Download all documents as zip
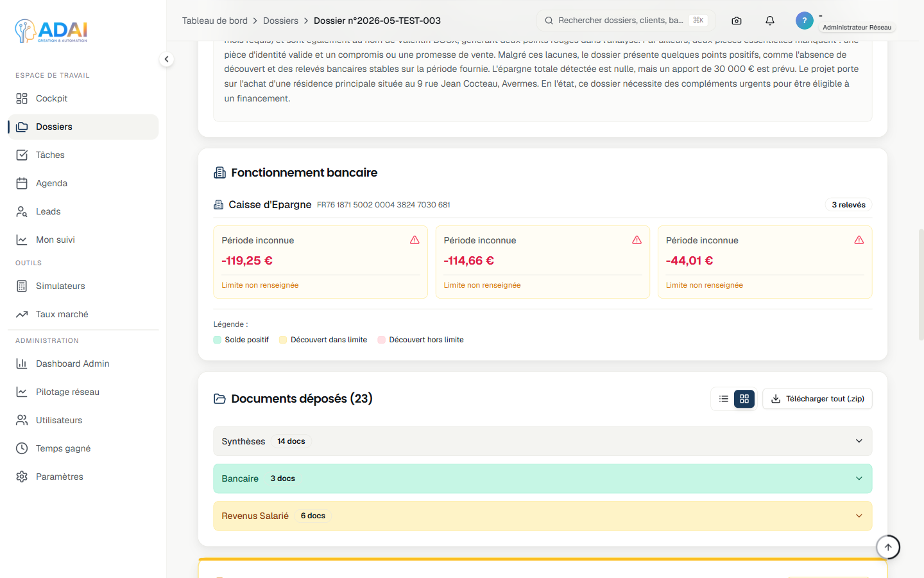The height and width of the screenshot is (578, 924). (x=817, y=399)
